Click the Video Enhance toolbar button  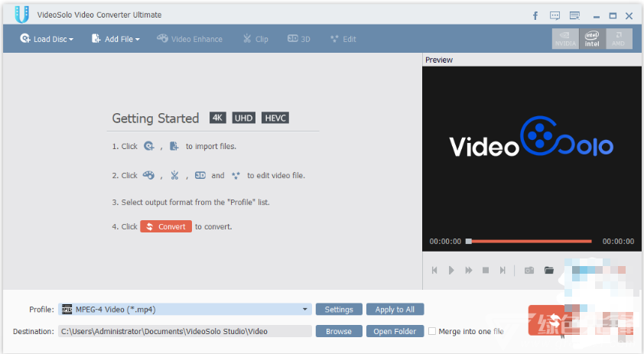click(x=190, y=39)
